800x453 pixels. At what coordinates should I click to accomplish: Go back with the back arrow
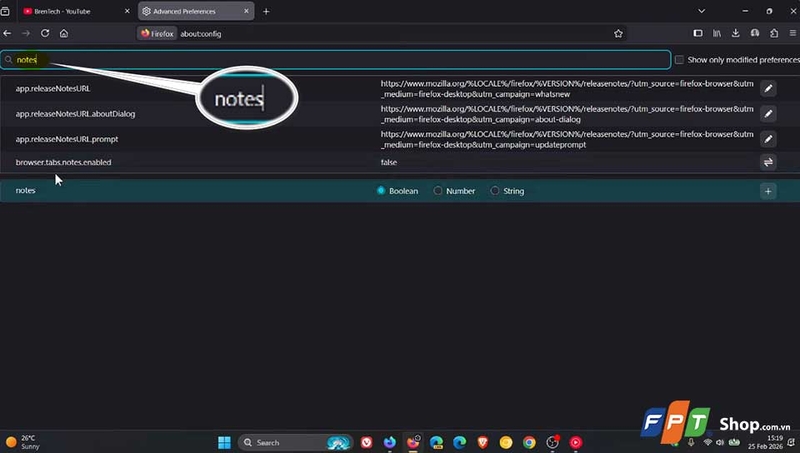click(x=7, y=33)
